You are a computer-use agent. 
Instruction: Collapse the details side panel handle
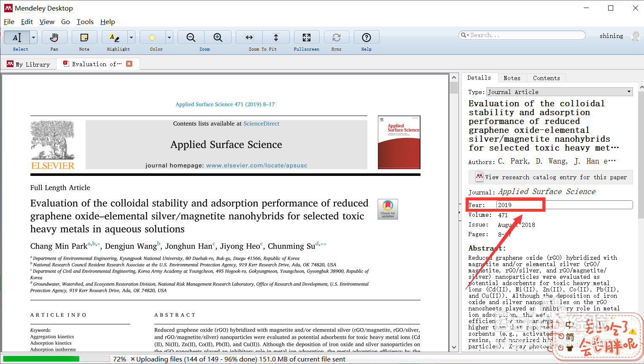point(459,213)
